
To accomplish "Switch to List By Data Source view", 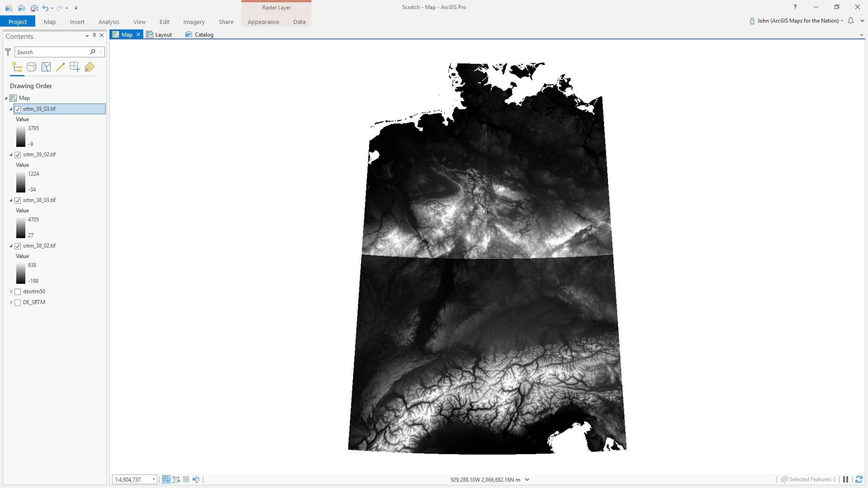I will 32,67.
